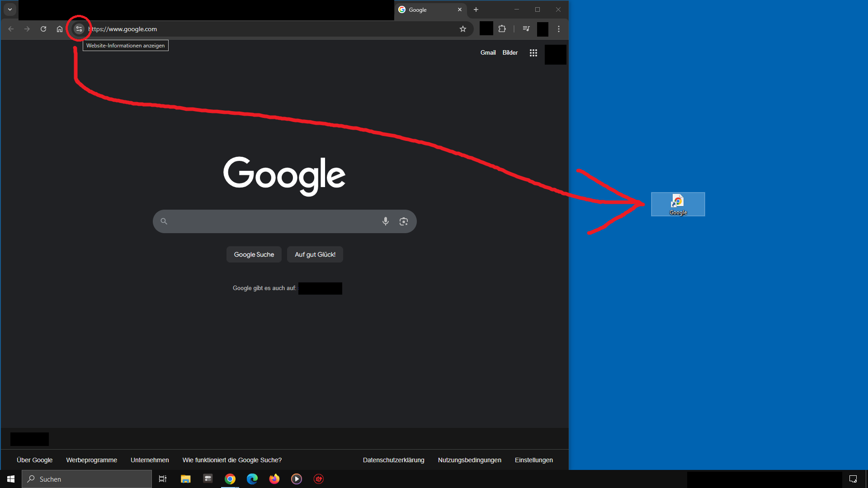
Task: Open the Extensions puzzle icon
Action: pyautogui.click(x=502, y=29)
